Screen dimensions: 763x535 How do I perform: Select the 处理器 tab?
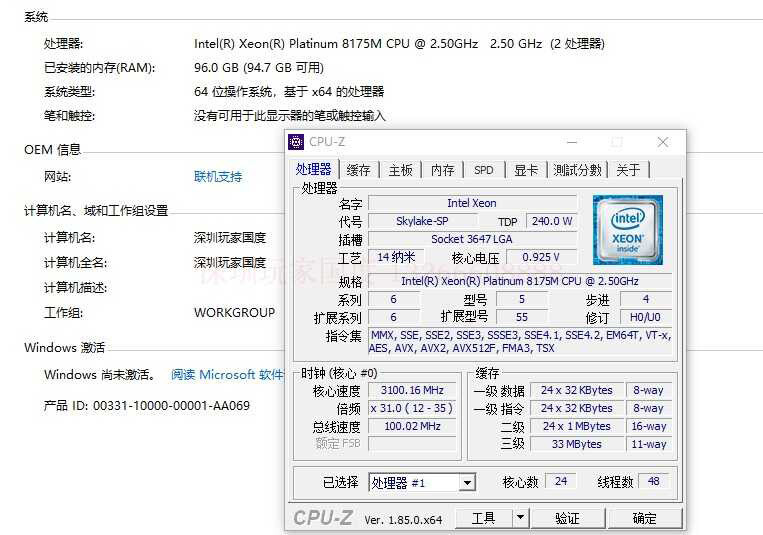point(313,169)
